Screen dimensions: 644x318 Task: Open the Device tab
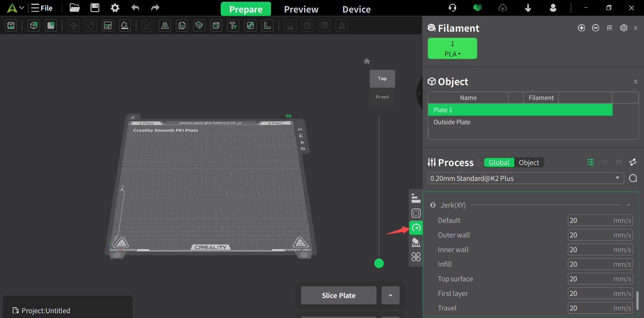(x=356, y=9)
